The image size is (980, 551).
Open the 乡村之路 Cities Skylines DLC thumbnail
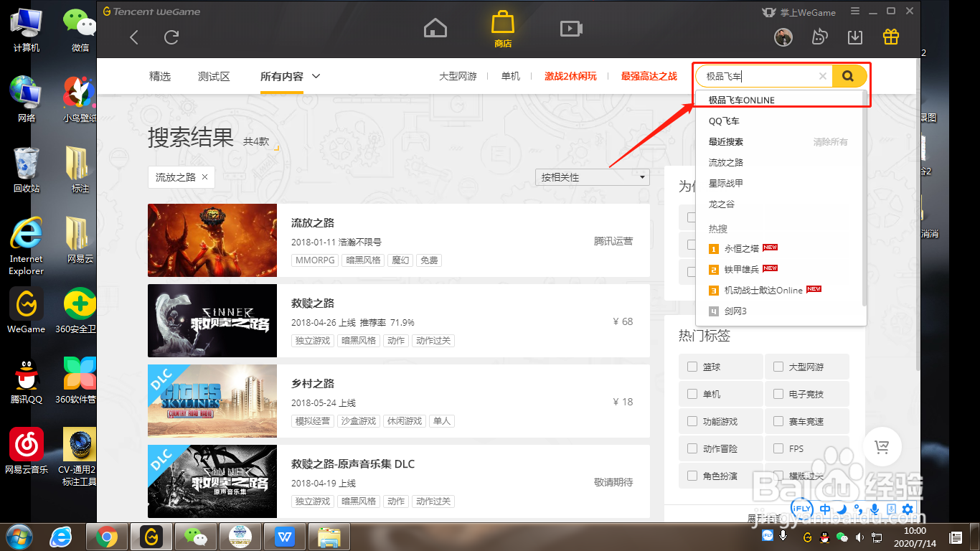[212, 401]
